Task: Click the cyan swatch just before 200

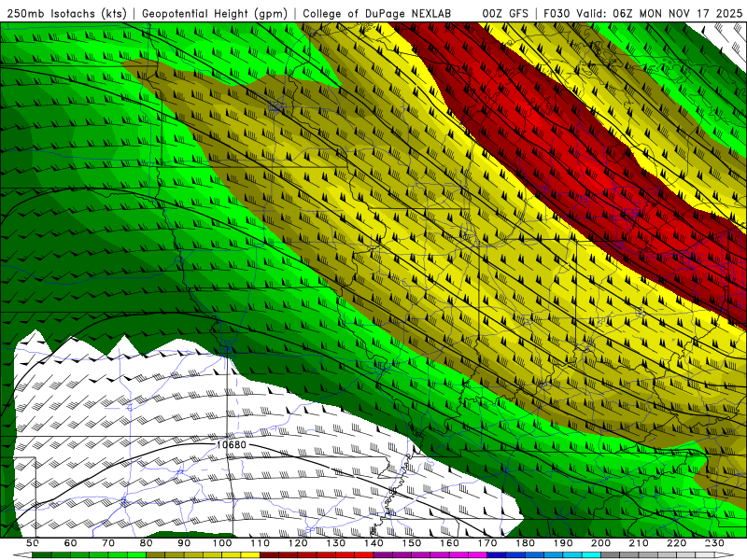Action: 591,555
